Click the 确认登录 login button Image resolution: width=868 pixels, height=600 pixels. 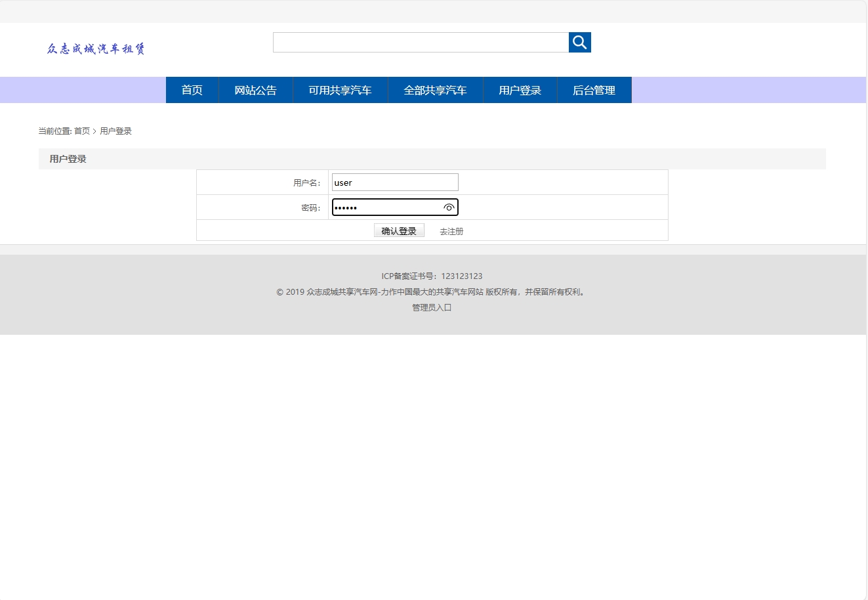(399, 230)
